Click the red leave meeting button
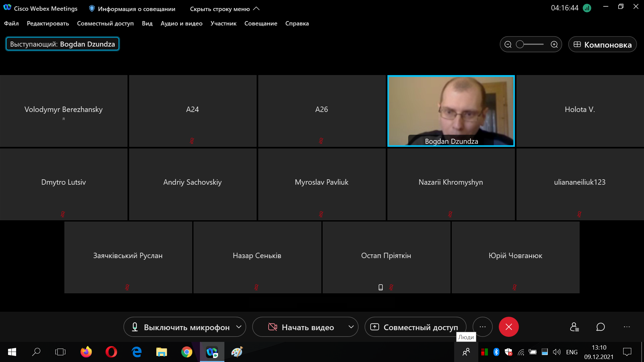Viewport: 644px width, 362px height. pos(508,327)
